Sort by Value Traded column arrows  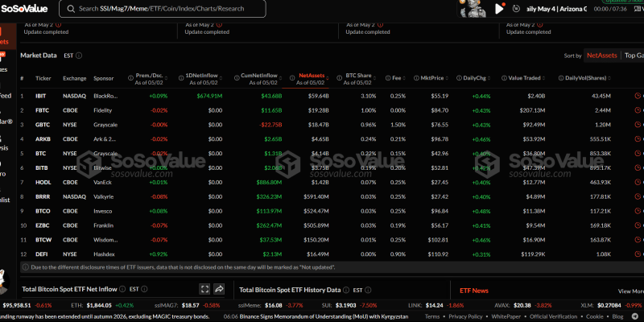pos(544,77)
